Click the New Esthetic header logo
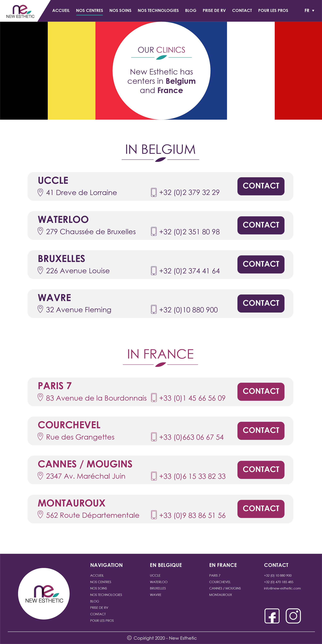 click(x=20, y=11)
